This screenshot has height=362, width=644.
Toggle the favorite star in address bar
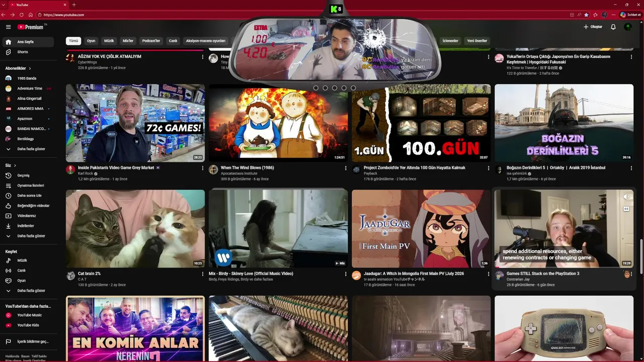[586, 15]
